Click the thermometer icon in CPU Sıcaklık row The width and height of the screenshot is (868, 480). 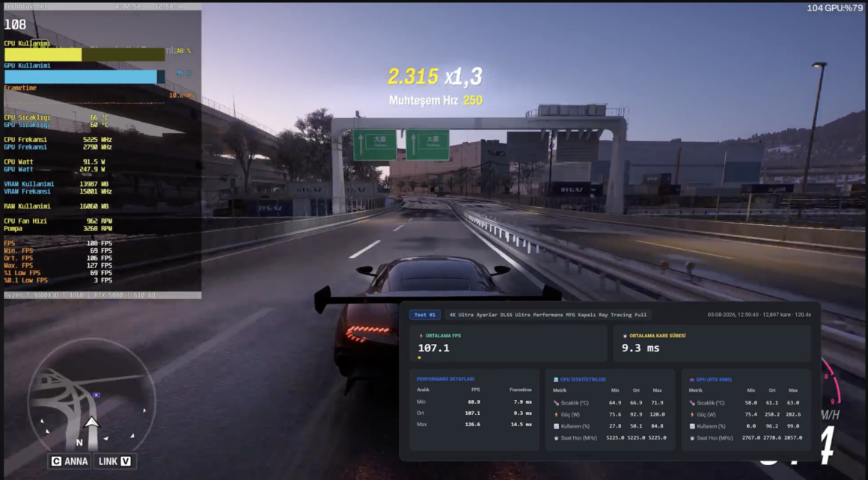coord(556,403)
